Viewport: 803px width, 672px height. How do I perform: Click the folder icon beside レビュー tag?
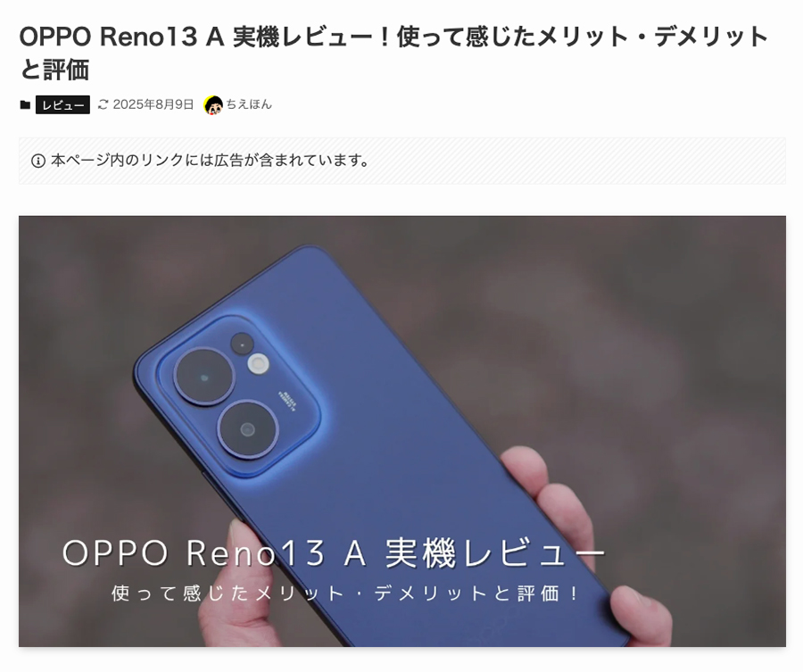click(25, 105)
